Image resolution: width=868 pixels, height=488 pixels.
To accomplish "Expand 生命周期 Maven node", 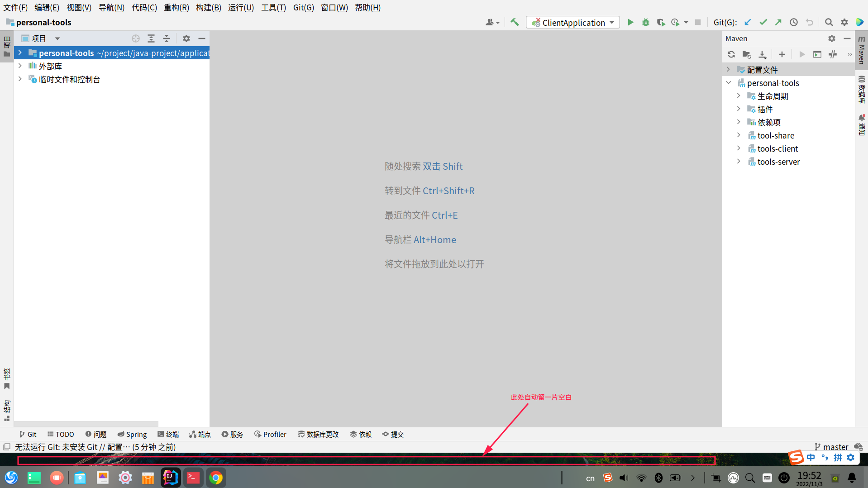I will coord(739,96).
